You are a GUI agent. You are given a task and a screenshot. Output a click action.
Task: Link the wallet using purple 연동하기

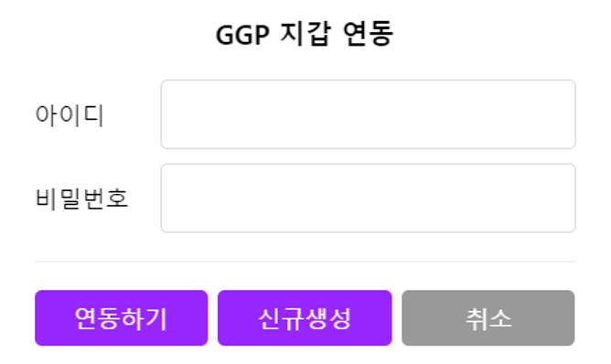(x=121, y=318)
